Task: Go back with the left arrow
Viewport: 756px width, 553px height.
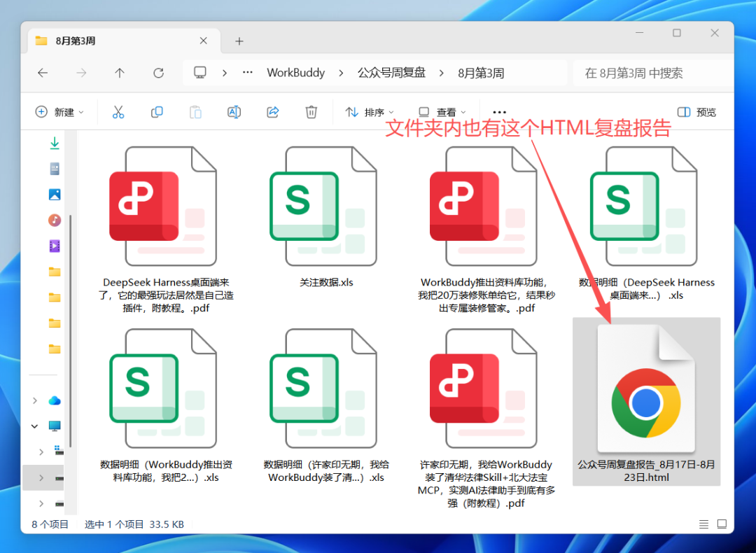Action: click(x=43, y=73)
